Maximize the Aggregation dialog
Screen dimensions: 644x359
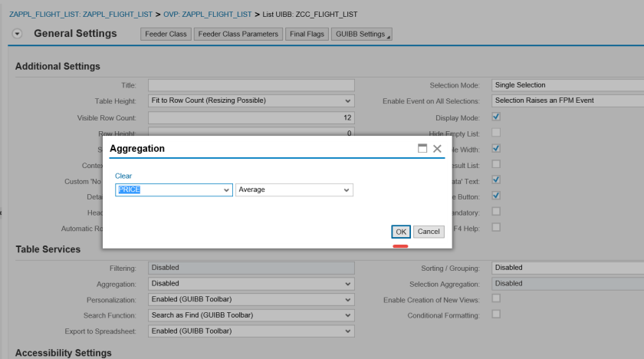pyautogui.click(x=422, y=149)
